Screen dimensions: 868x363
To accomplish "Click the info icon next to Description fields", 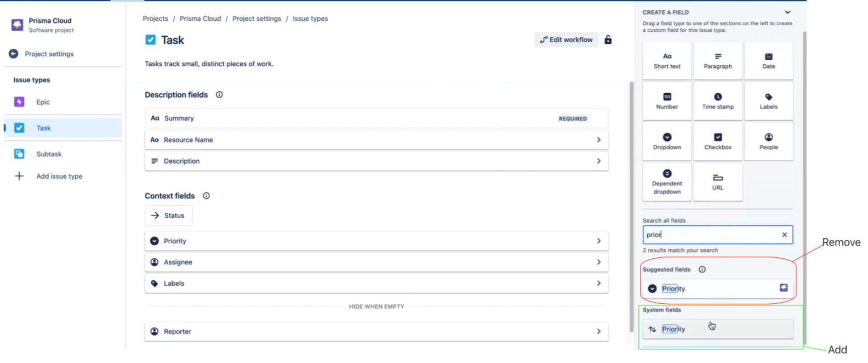I will 219,95.
